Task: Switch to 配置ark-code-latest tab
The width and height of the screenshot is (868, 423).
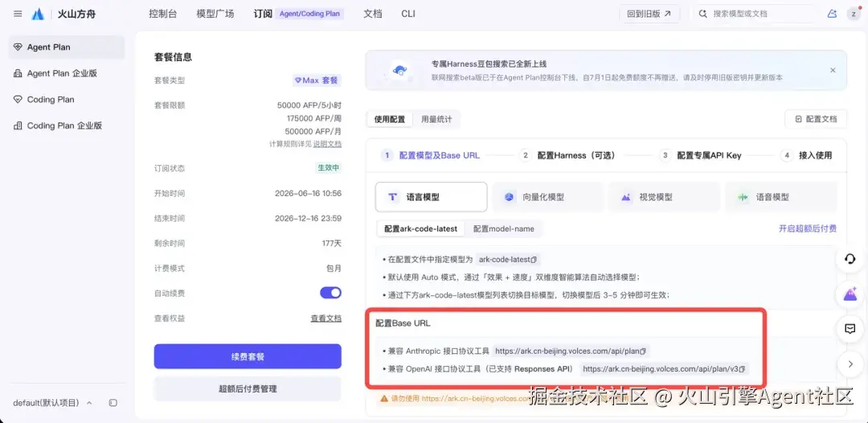Action: tap(420, 228)
